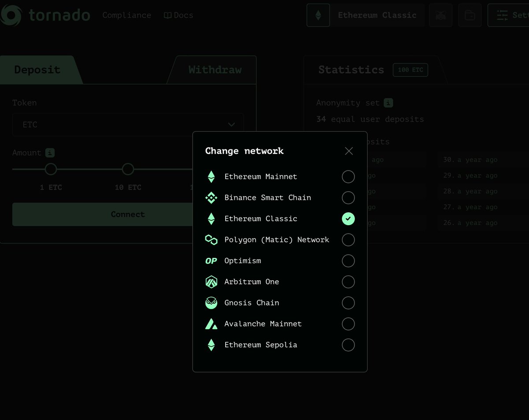This screenshot has width=529, height=420.
Task: Open the Compliance link
Action: coord(127,15)
